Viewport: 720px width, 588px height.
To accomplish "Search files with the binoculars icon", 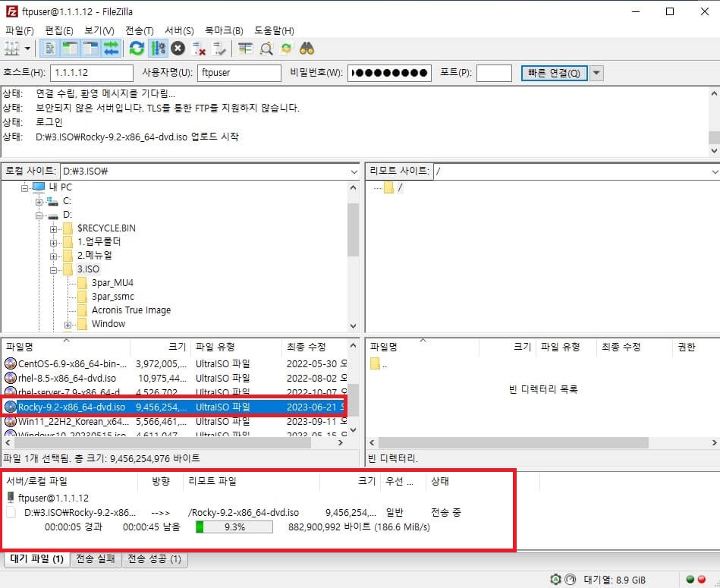I will coord(307,49).
